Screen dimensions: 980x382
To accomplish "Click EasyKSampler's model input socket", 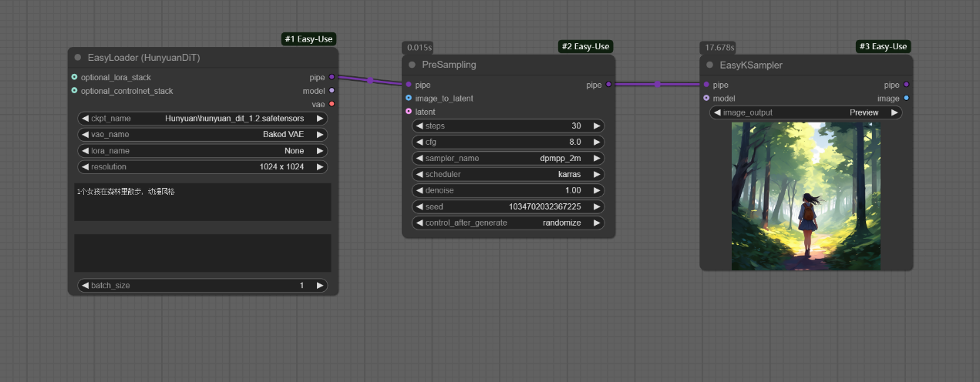I will click(706, 99).
